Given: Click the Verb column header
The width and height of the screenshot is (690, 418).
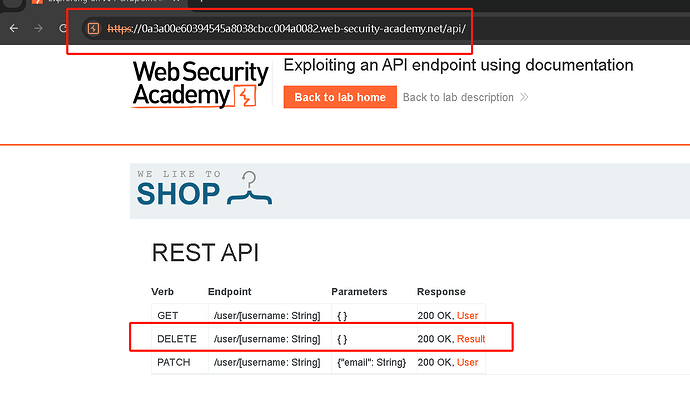Looking at the screenshot, I should pos(162,292).
